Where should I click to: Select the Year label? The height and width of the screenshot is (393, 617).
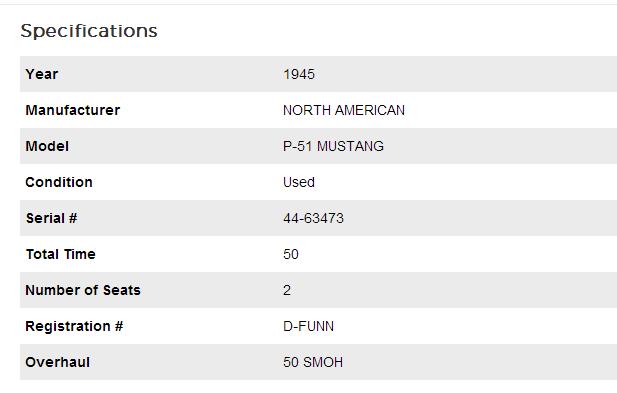tap(42, 74)
